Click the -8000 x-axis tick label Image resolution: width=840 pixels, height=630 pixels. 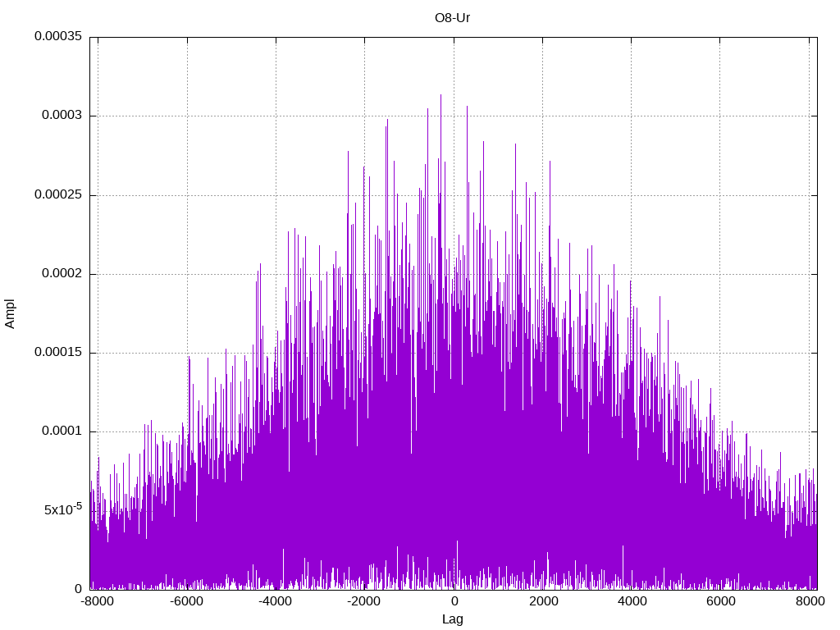(x=98, y=601)
